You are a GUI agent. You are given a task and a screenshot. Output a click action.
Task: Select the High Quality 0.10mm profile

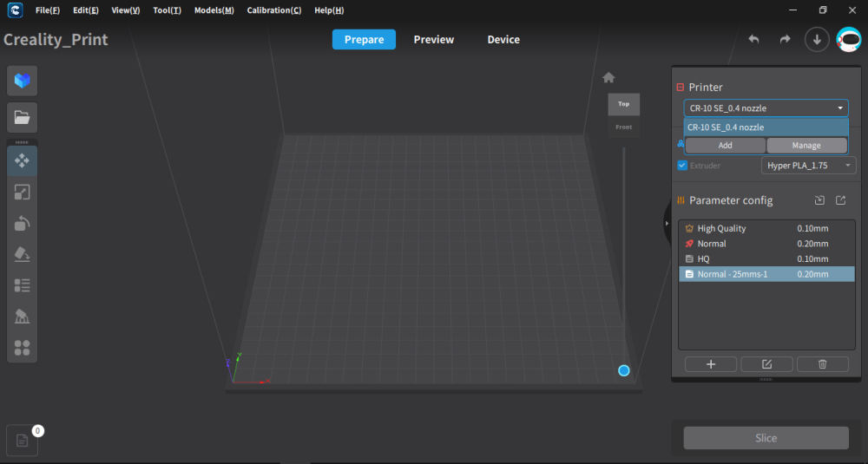766,228
